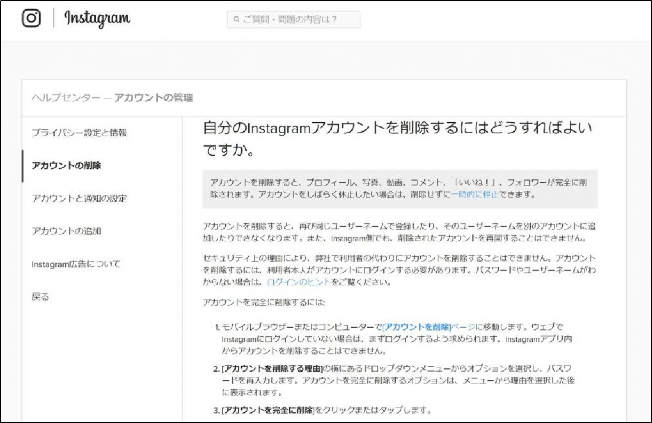Click the article heading 自分のInstagramアカウントを削除するには
Viewport: 652px width, 423px height.
(398, 139)
